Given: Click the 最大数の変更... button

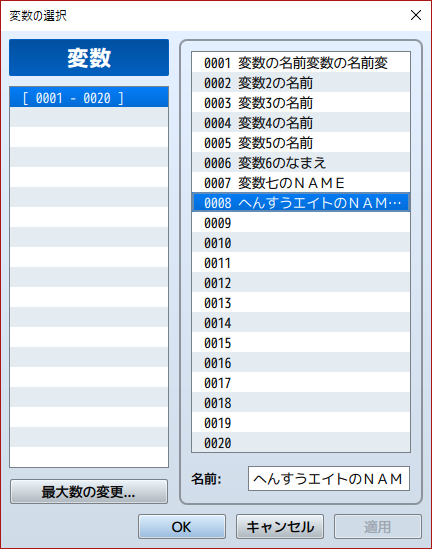Looking at the screenshot, I should (89, 492).
